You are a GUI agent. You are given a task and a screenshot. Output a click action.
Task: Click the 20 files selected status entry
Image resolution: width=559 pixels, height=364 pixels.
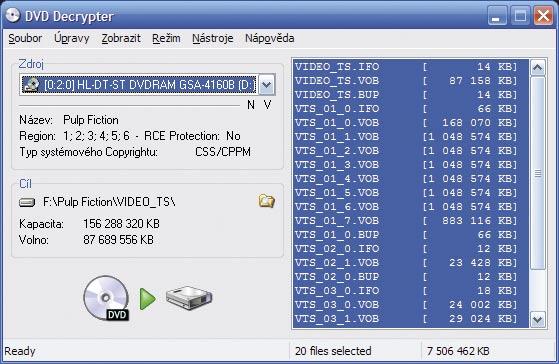pyautogui.click(x=333, y=351)
